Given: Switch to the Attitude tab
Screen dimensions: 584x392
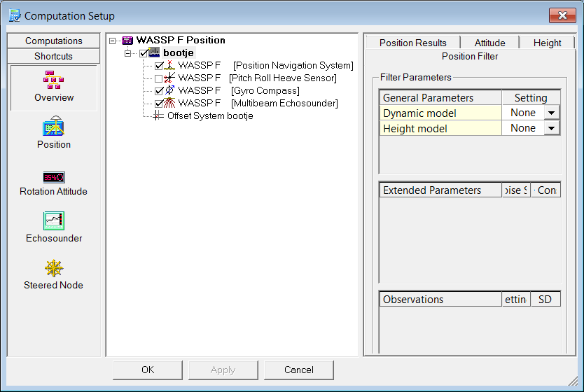Looking at the screenshot, I should (489, 43).
